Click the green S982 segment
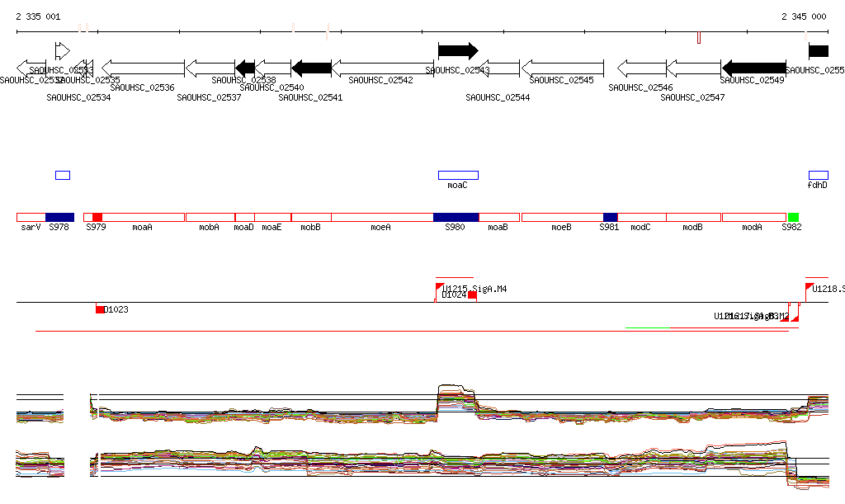845x504 pixels. point(793,217)
